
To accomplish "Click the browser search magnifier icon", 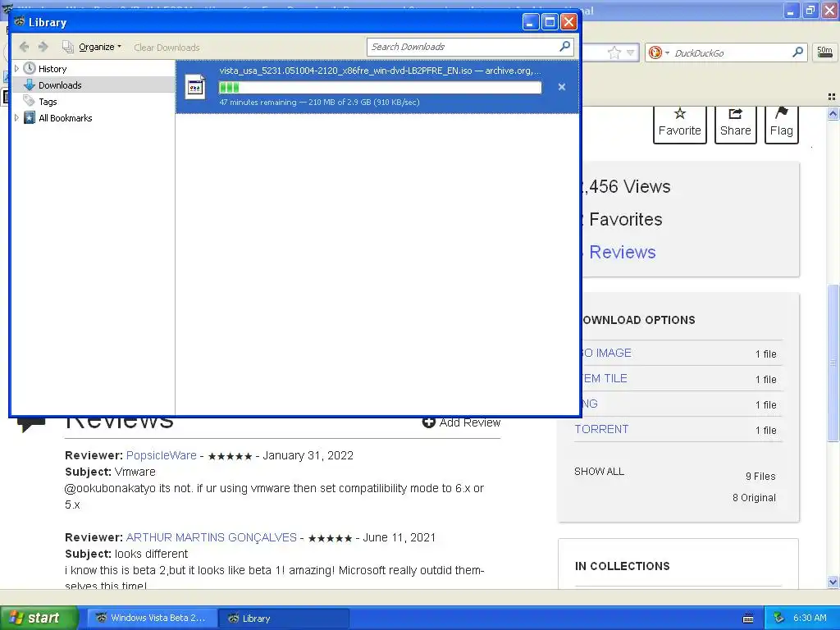I will pos(797,52).
